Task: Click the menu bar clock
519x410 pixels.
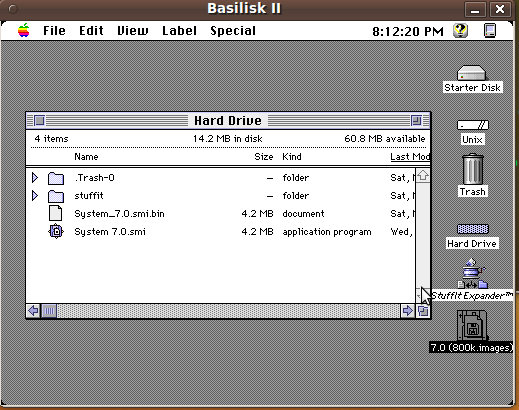Action: coord(408,31)
